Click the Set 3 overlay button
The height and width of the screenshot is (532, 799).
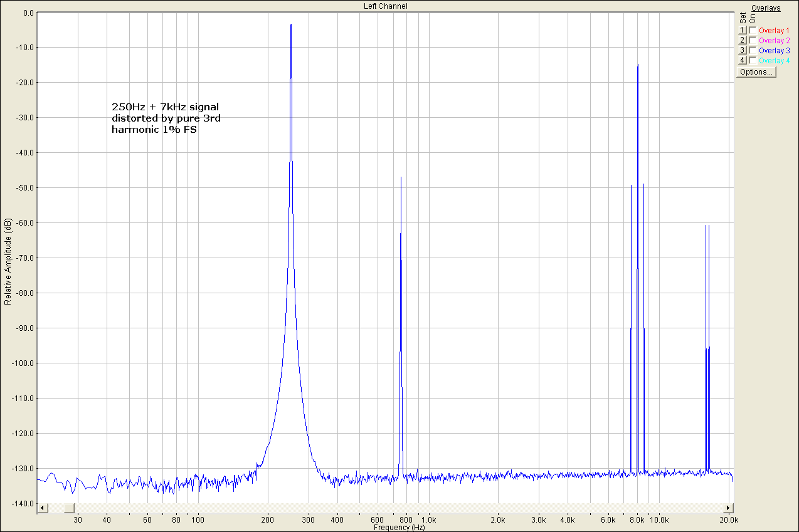click(742, 50)
